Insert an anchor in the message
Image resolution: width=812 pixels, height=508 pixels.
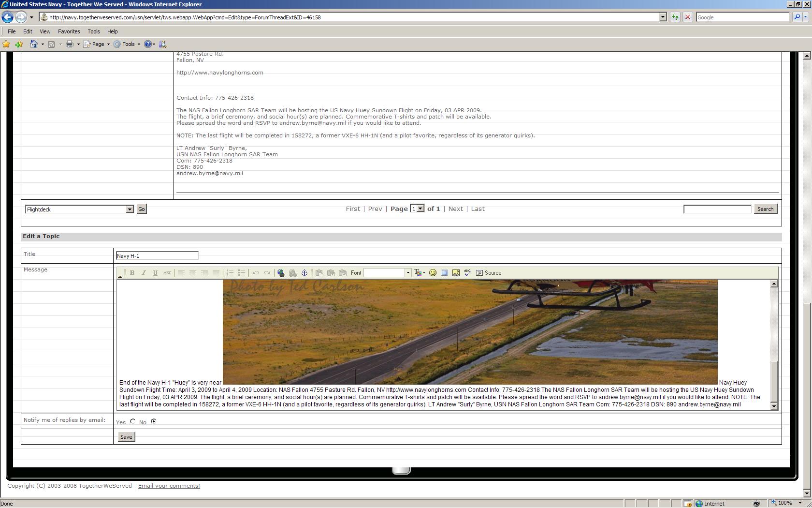(x=304, y=273)
